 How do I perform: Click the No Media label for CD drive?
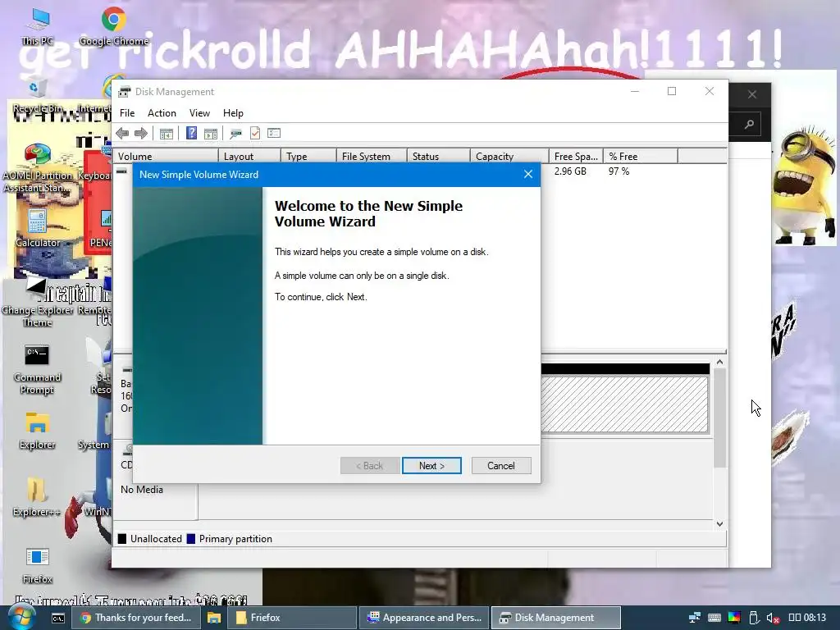(141, 490)
